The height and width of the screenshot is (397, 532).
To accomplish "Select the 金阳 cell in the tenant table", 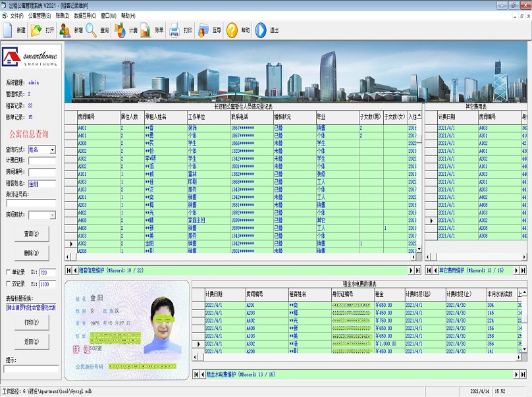I will pyautogui.click(x=165, y=244).
